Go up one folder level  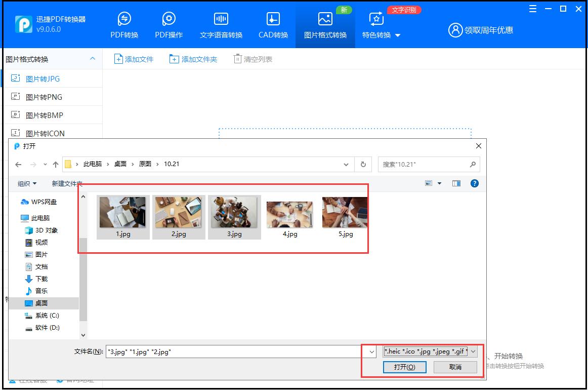(x=56, y=165)
